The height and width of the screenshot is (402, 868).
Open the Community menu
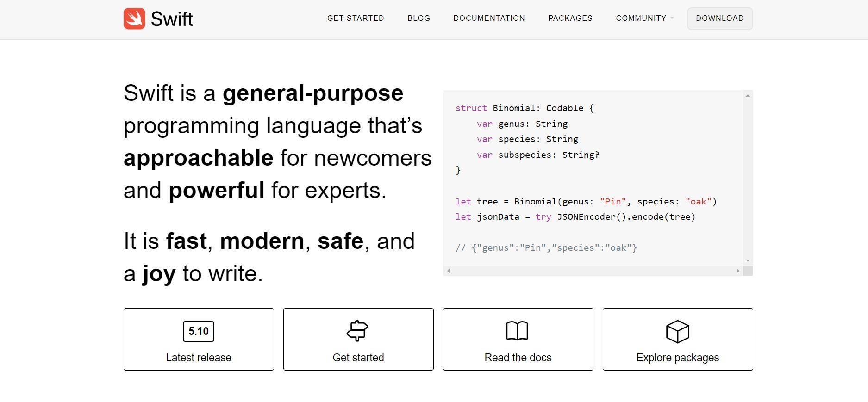[641, 18]
